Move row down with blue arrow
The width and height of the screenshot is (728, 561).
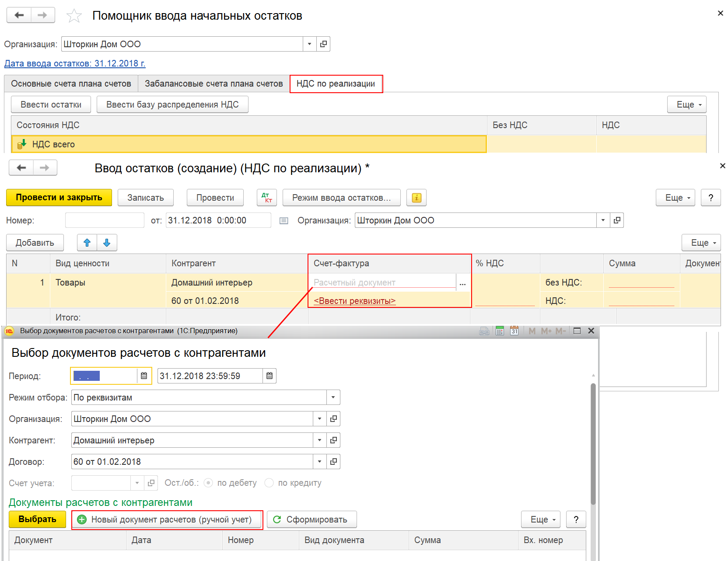(x=107, y=243)
